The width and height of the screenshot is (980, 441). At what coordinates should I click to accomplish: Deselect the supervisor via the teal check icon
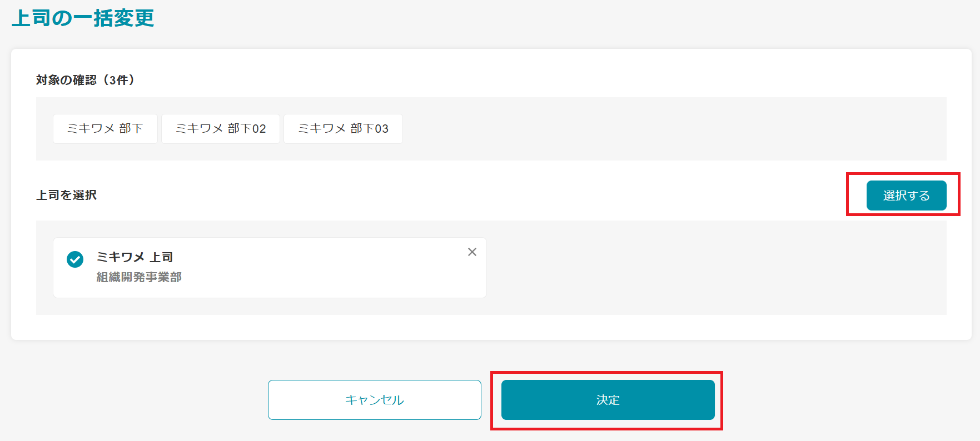(74, 260)
